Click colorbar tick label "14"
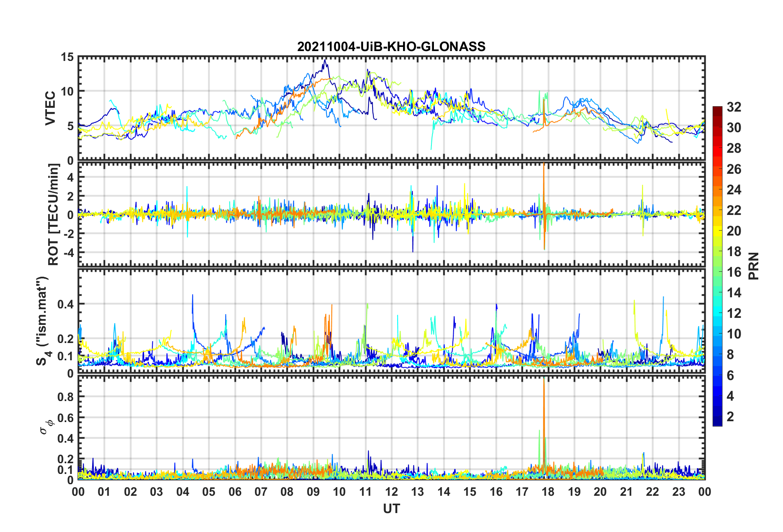This screenshot has height=532, width=783. (x=734, y=293)
